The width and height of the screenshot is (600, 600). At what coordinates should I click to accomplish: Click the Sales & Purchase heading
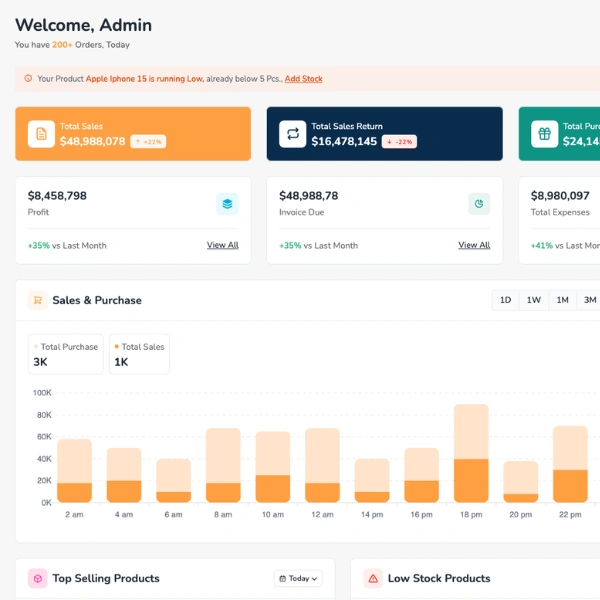pyautogui.click(x=97, y=300)
